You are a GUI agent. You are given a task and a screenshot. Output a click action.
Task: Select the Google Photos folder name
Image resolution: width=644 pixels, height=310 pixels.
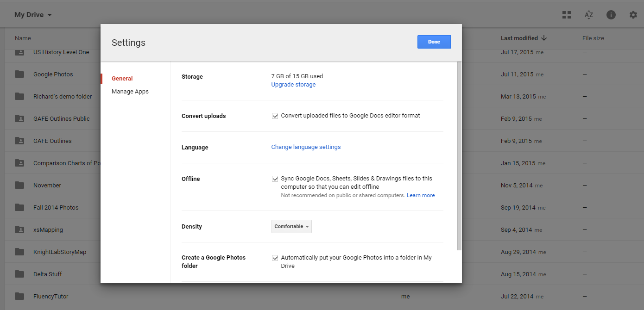tap(53, 74)
